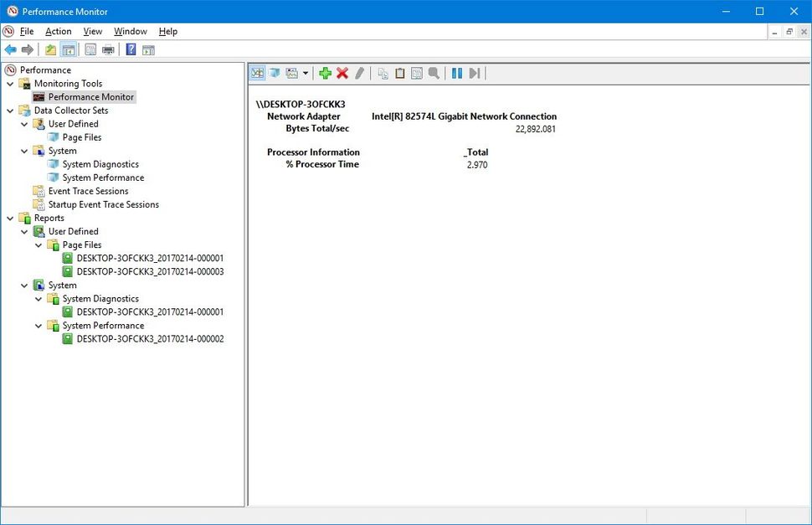Open the Action menu
Screen dimensions: 812x525
(58, 31)
